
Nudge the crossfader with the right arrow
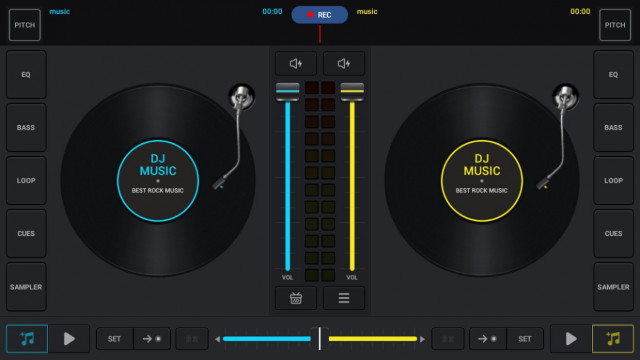422,339
